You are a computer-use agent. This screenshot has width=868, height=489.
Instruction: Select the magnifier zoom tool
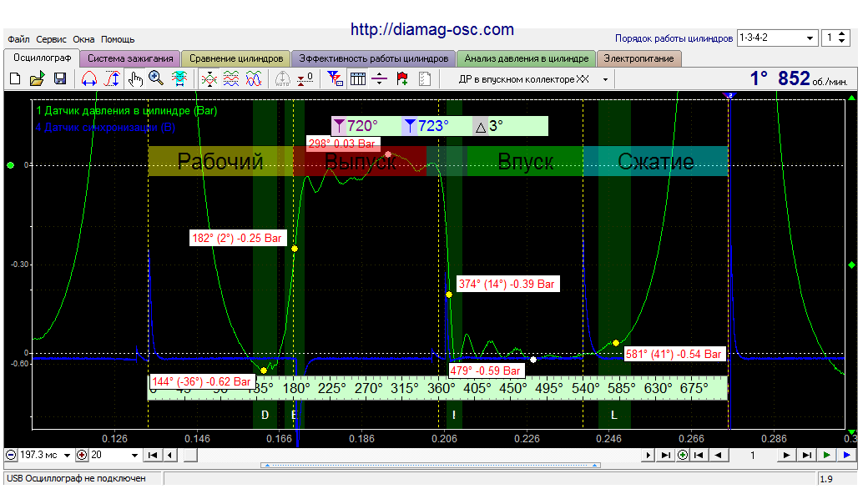tap(156, 78)
